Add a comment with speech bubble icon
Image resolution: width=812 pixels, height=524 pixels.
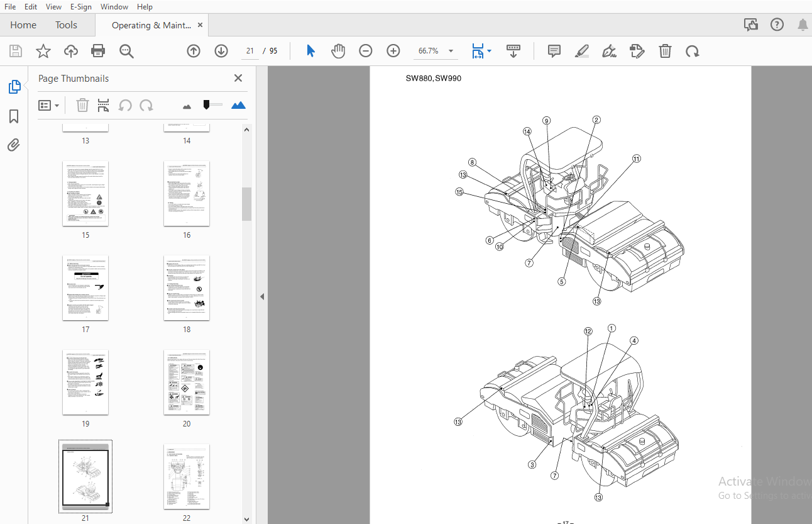[554, 51]
